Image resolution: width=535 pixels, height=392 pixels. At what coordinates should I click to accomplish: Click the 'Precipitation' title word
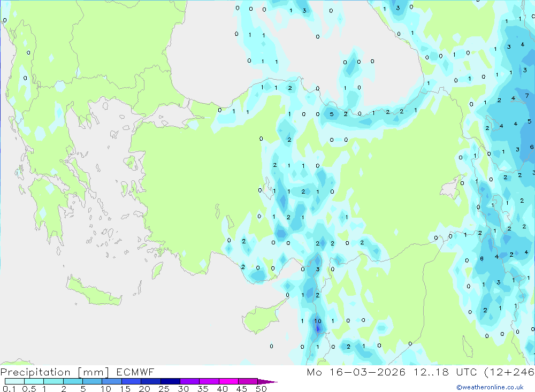click(35, 372)
